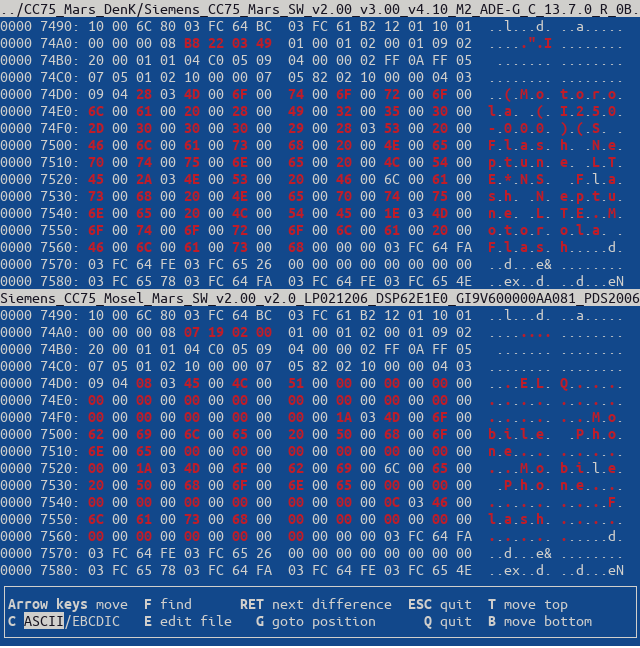Click ASCII 'o.t.o.r. o.l.a. .' in top pane
This screenshot has height=648, width=640.
[555, 230]
